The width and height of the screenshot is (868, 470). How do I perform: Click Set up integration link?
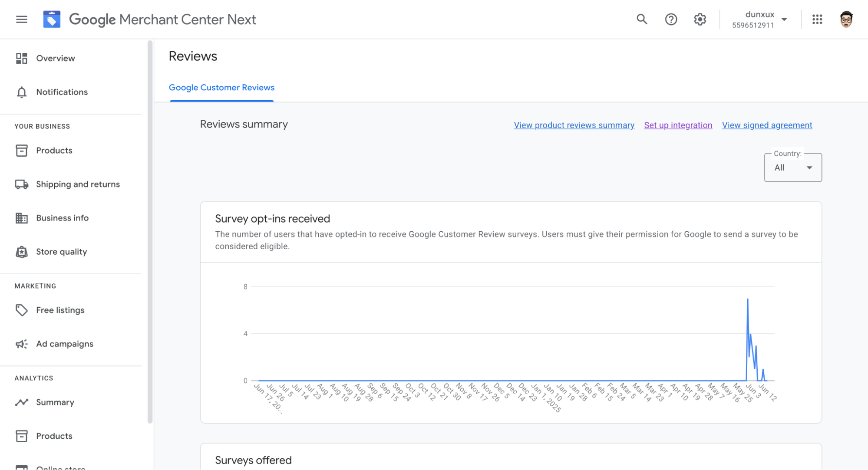(678, 125)
